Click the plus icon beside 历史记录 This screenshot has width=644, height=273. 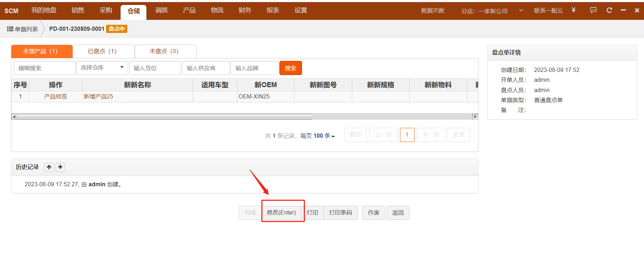60,167
